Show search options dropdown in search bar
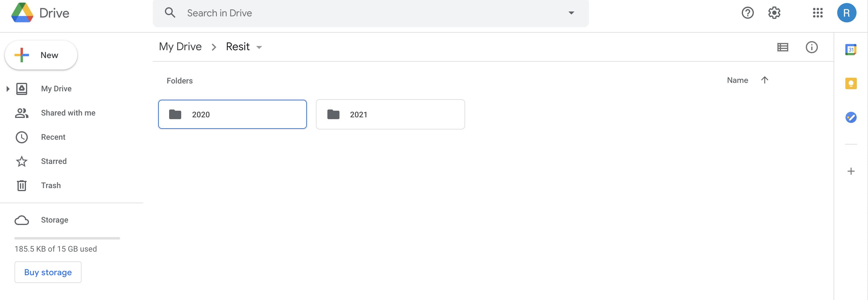 [571, 13]
